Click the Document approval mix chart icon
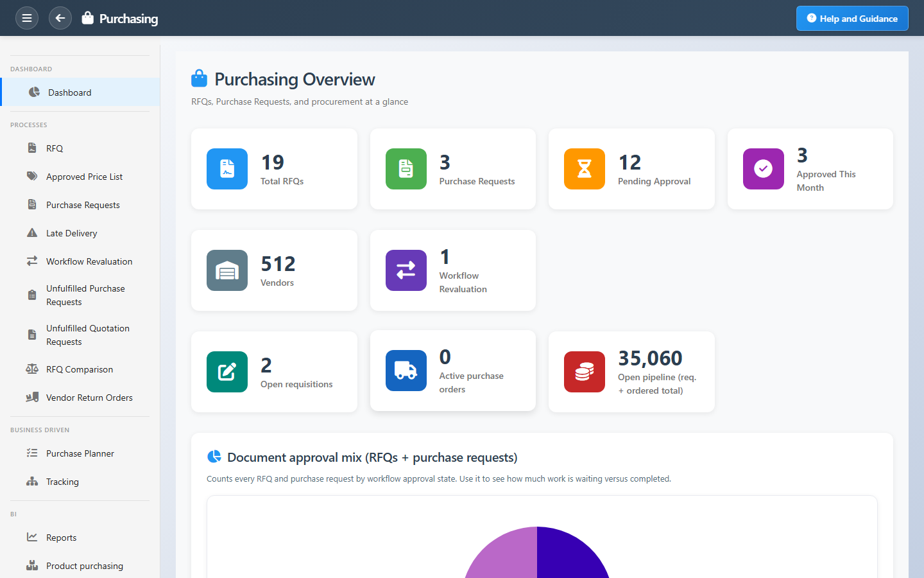Image resolution: width=924 pixels, height=578 pixels. point(214,457)
